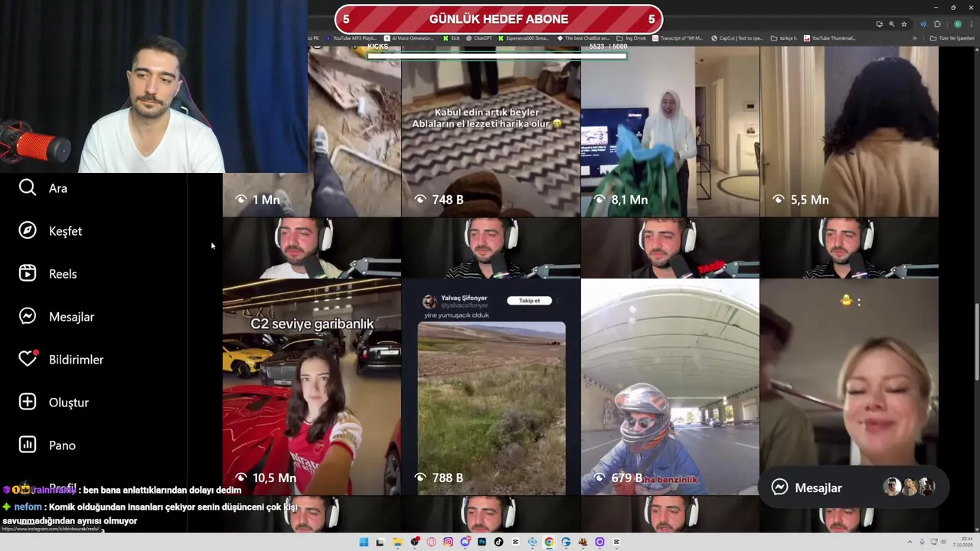
Task: Open the 'türkçe h.' bookmark folder
Action: (x=785, y=38)
